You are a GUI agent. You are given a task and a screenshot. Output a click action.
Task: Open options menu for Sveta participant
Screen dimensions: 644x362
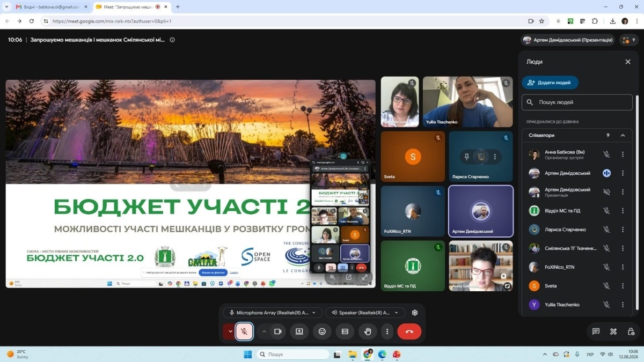(x=623, y=286)
